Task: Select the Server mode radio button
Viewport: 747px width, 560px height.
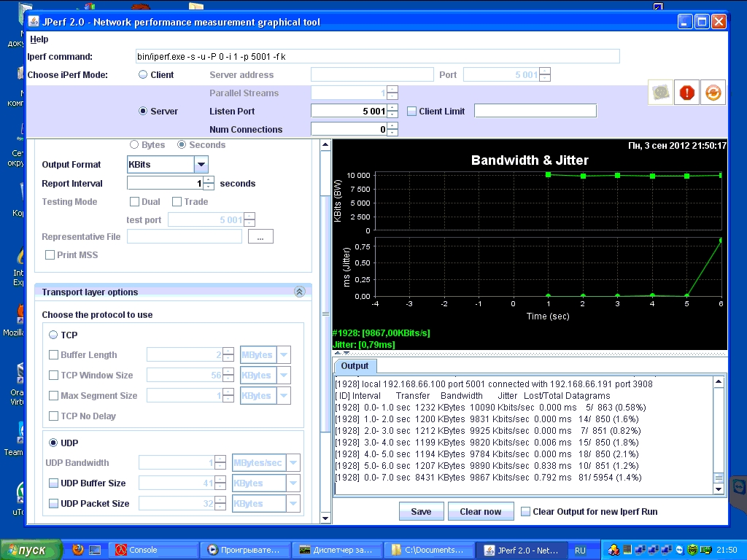Action: [143, 111]
